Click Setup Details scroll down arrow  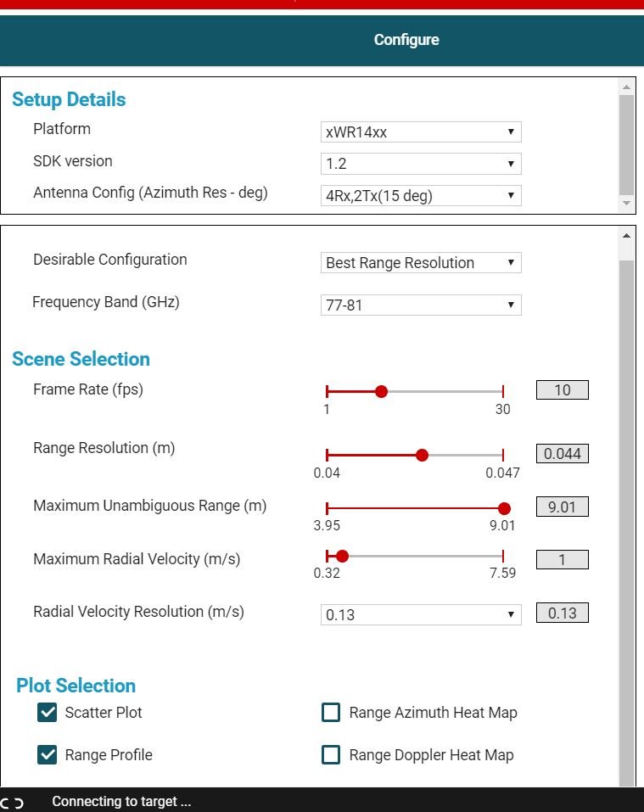(626, 204)
